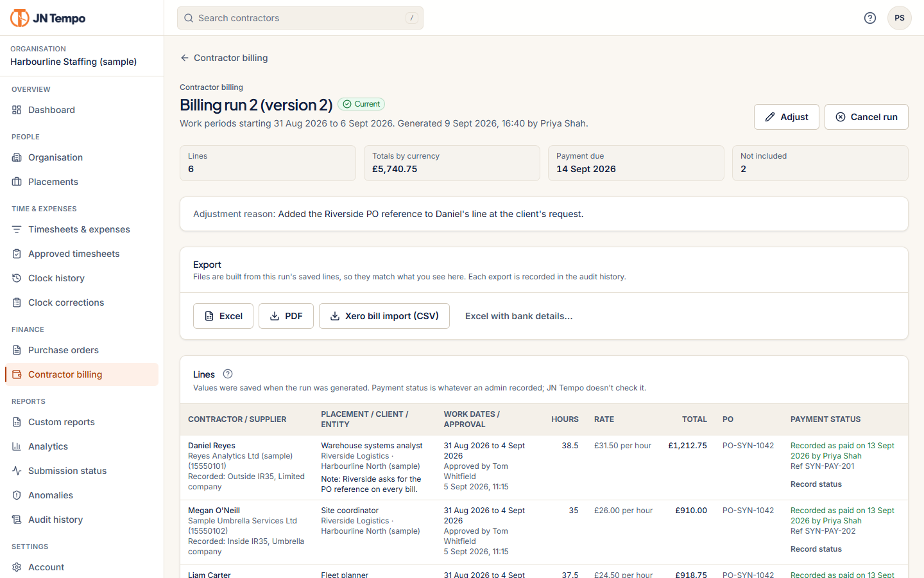Click the Not included summary card
The height and width of the screenshot is (578, 924).
(x=820, y=163)
